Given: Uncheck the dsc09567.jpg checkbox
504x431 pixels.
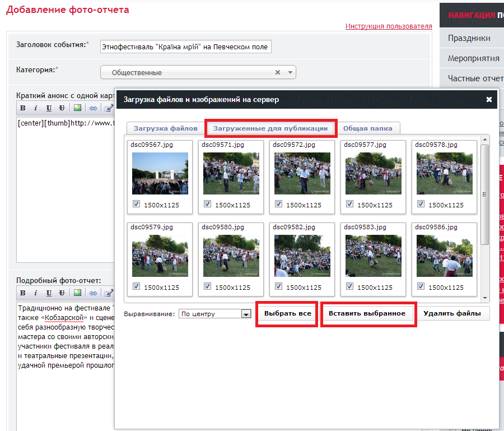Looking at the screenshot, I should click(x=136, y=205).
